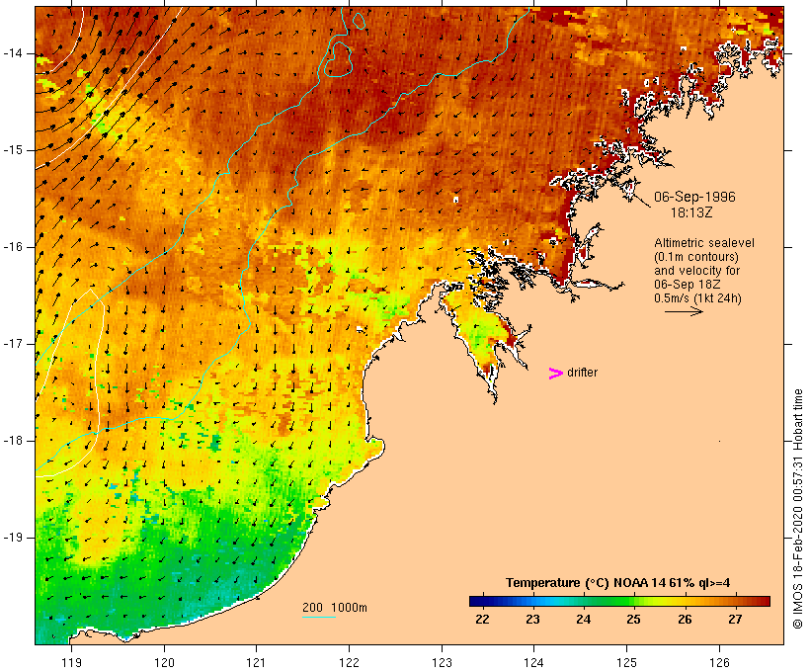The width and height of the screenshot is (810, 672).
Task: Click colorbar tick label 25
Action: tap(634, 620)
